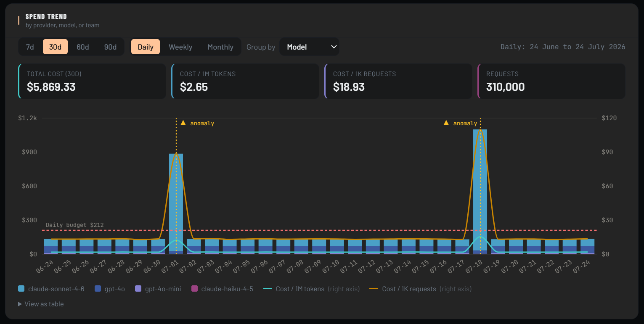Click the 07-24 spend bar
Image resolution: width=644 pixels, height=324 pixels.
click(588, 247)
